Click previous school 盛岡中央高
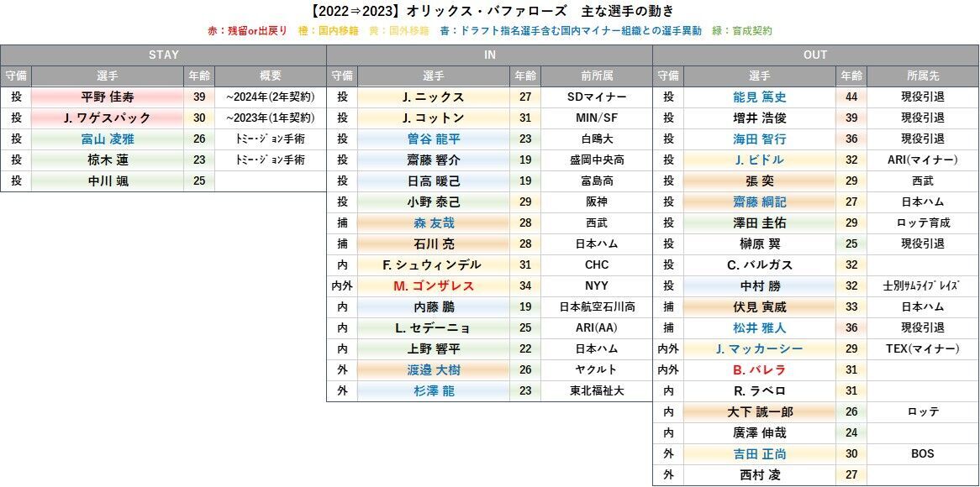 point(596,160)
